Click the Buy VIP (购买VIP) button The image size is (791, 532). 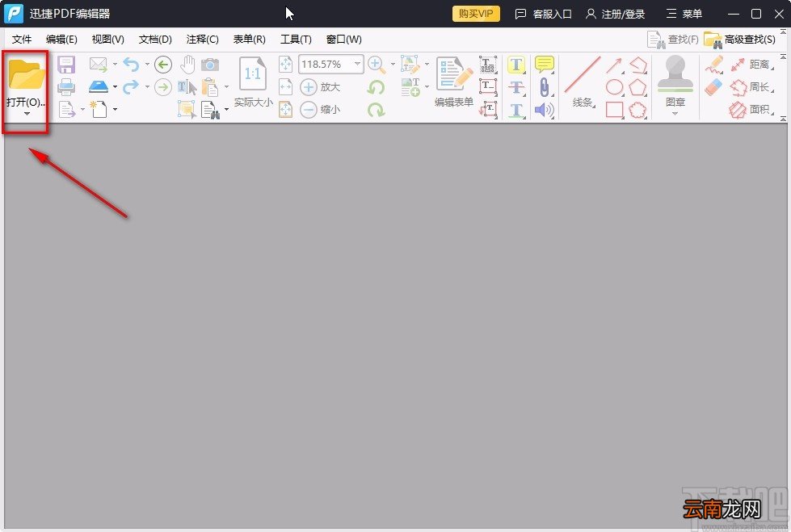476,14
